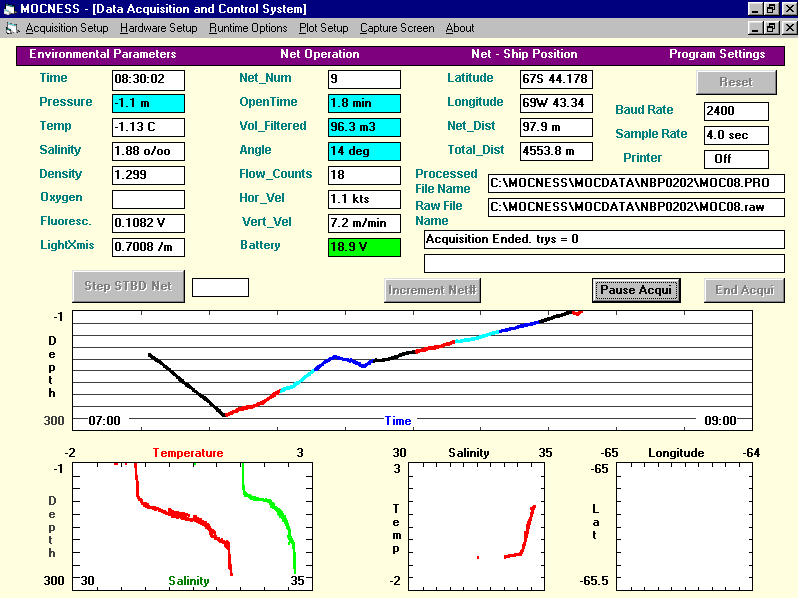Click the End Acqui button
Viewport: 798px width, 598px height.
[744, 290]
